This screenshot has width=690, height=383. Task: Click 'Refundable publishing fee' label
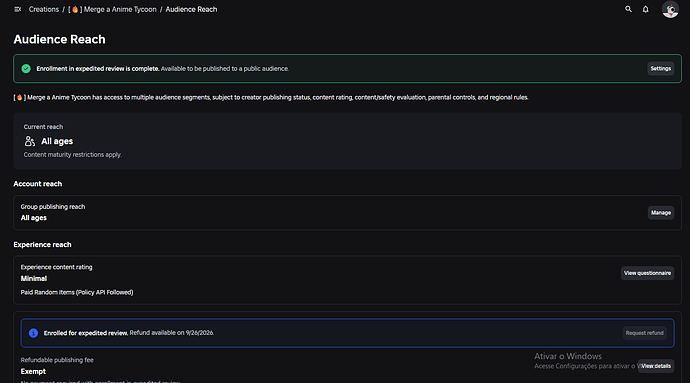click(57, 360)
